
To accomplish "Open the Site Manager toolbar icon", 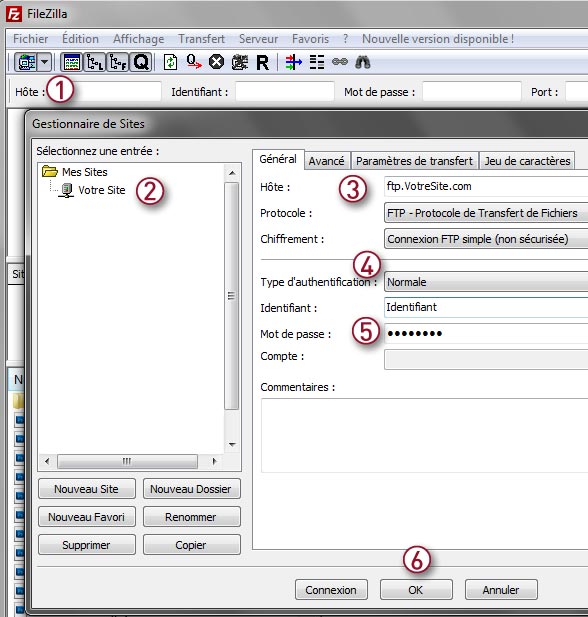I will click(26, 62).
